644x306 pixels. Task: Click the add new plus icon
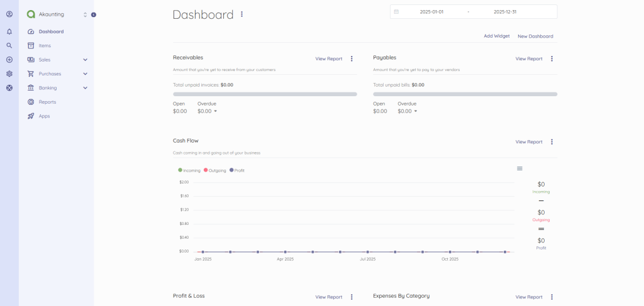coord(9,60)
